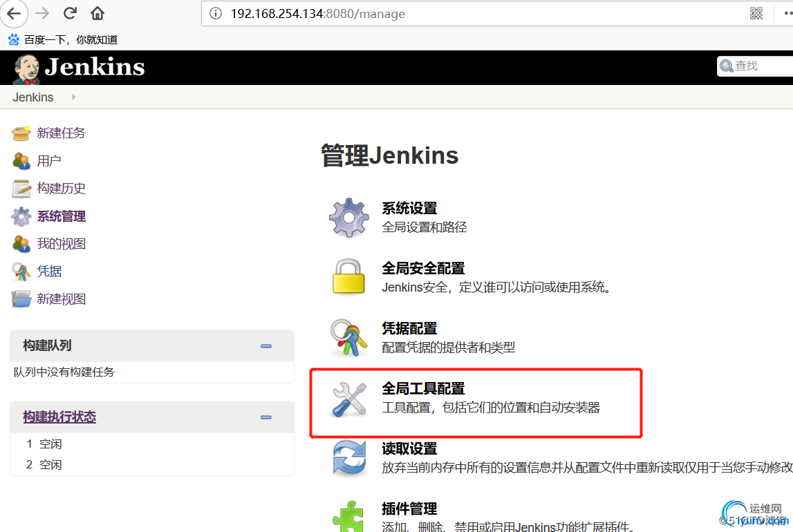This screenshot has width=793, height=532.
Task: Open 全局工具配置 management link
Action: pyautogui.click(x=423, y=388)
